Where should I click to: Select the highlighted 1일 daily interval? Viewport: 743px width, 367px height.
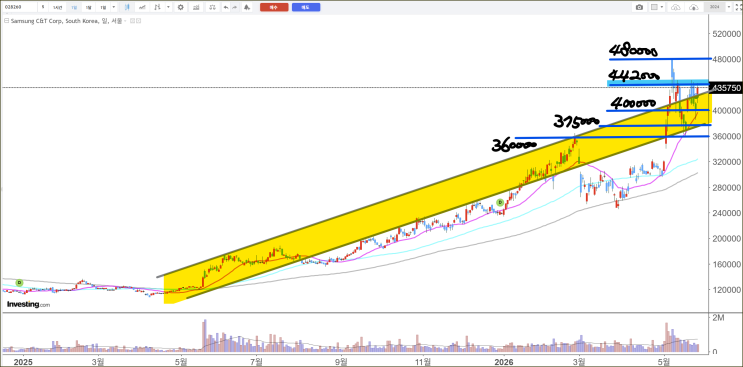click(x=74, y=7)
